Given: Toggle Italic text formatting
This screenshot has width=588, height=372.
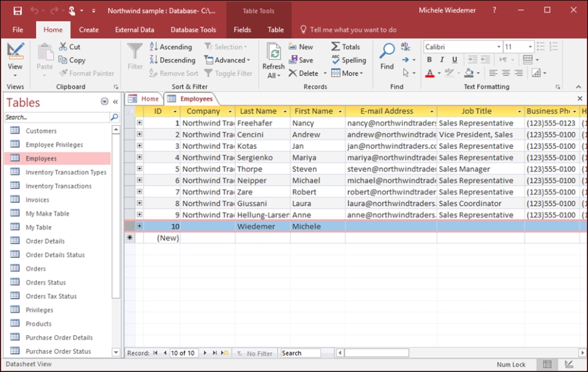Looking at the screenshot, I should coord(441,60).
